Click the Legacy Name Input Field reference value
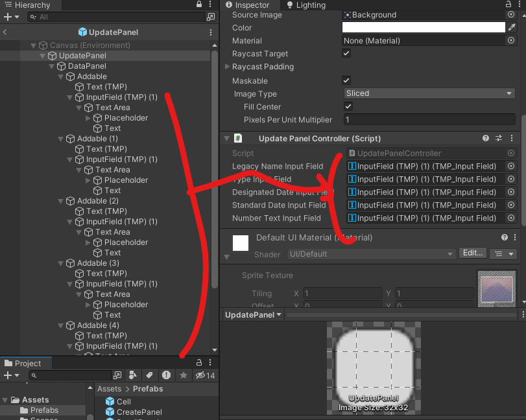Screen dimensions: 526x420 point(425,166)
